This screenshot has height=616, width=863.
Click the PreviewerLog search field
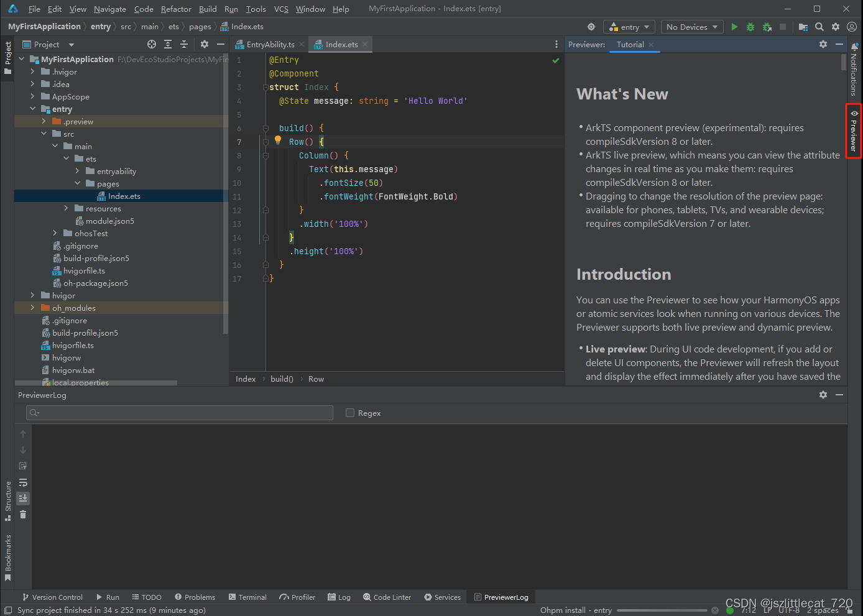[180, 413]
